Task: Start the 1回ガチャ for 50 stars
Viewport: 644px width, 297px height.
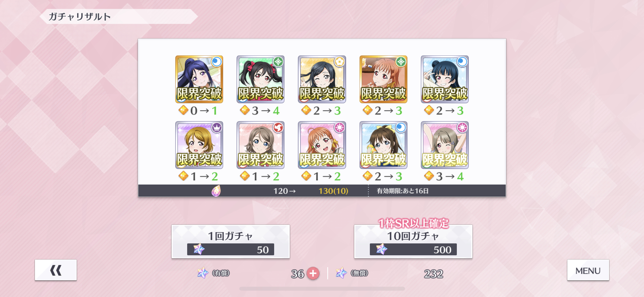Action: pyautogui.click(x=231, y=242)
